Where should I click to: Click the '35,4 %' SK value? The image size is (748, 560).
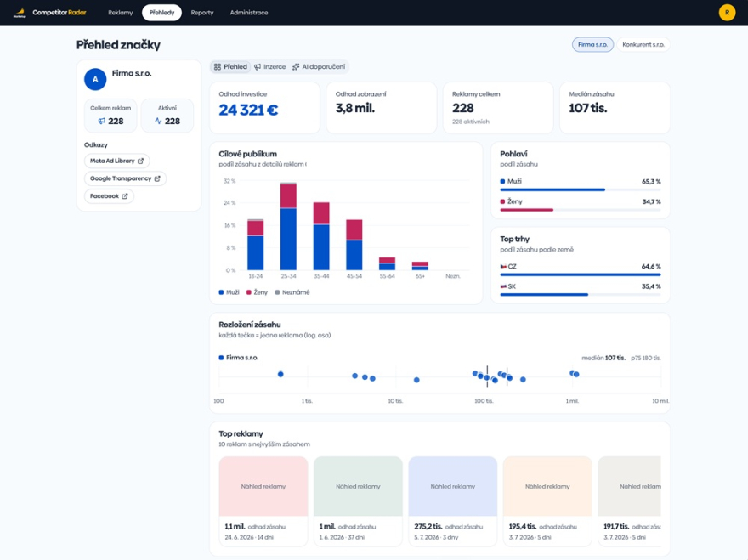(x=651, y=286)
